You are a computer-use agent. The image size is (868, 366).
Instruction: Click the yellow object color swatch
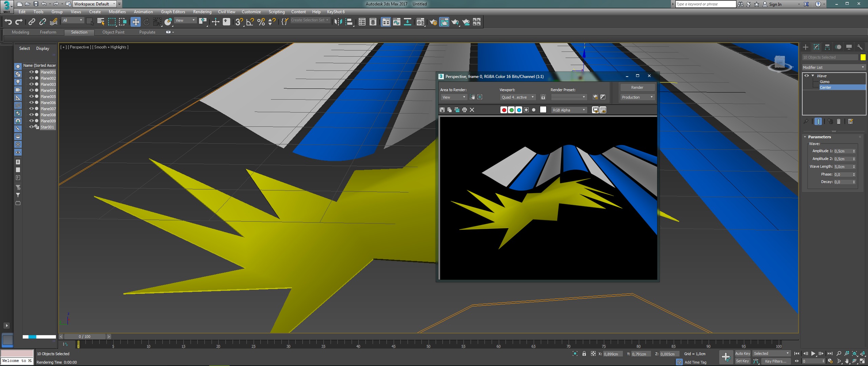[x=863, y=57]
